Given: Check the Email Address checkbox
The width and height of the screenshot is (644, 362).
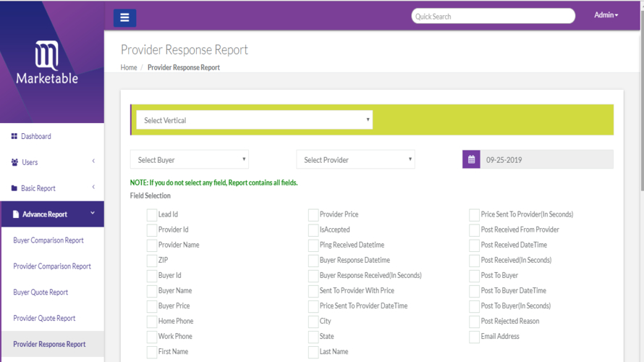Looking at the screenshot, I should 475,336.
